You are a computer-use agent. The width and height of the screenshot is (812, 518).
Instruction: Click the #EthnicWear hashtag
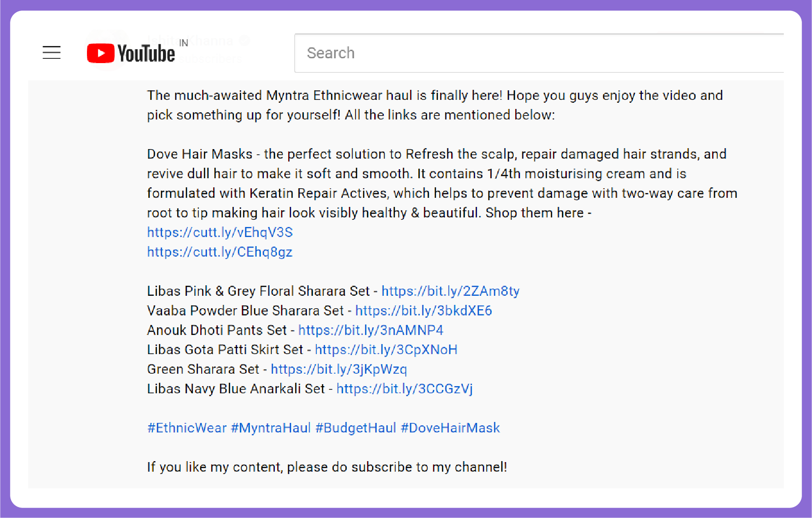point(187,428)
